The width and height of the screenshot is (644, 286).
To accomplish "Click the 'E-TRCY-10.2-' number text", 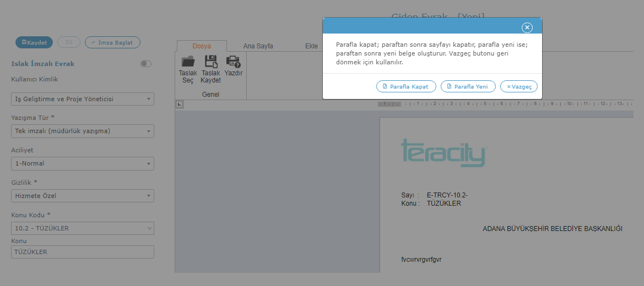I will coord(447,195).
